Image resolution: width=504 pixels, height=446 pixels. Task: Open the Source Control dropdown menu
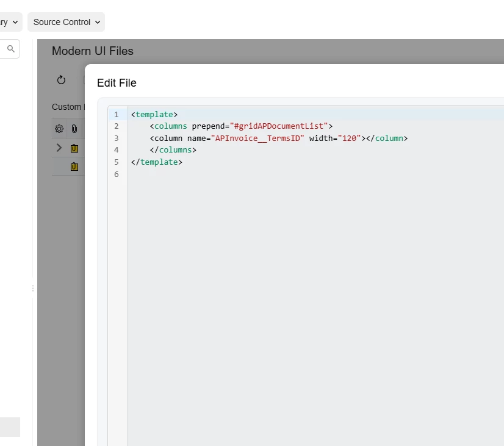[66, 22]
